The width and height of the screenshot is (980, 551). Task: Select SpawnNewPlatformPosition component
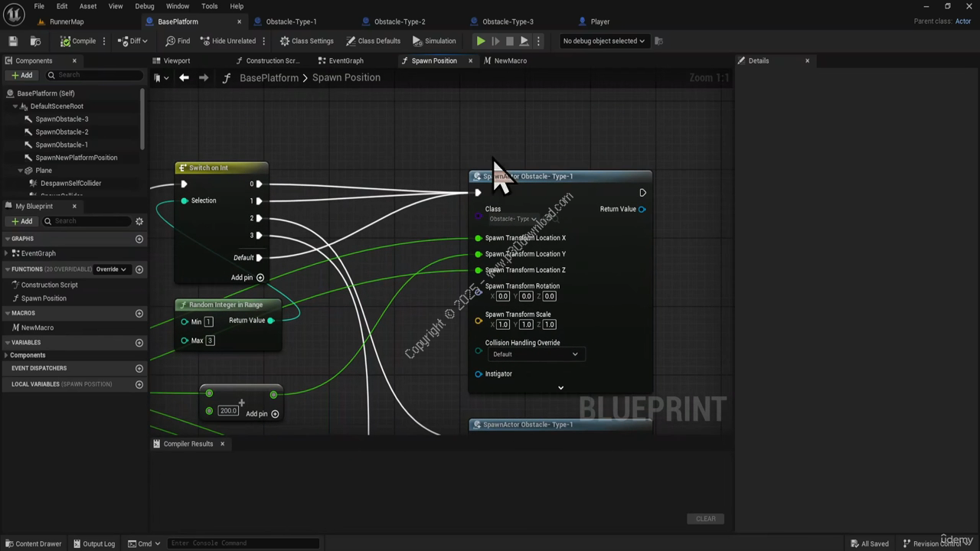pyautogui.click(x=76, y=158)
